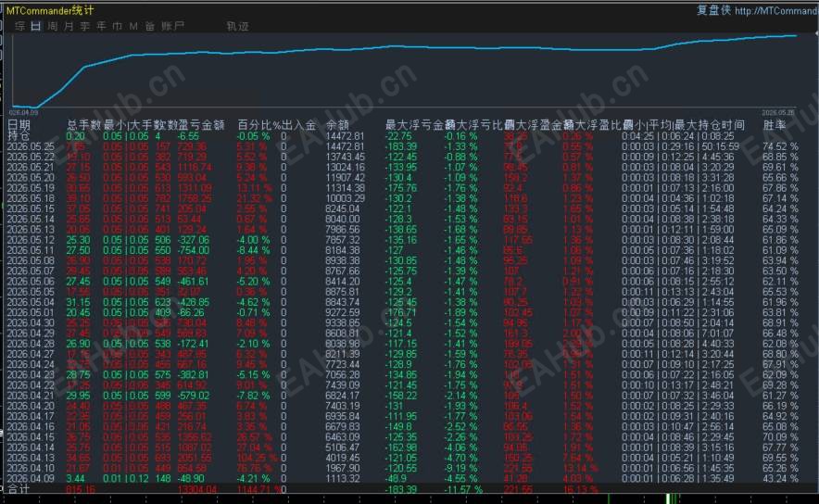Click balance value 13743.45
819x504 pixels.
point(345,157)
